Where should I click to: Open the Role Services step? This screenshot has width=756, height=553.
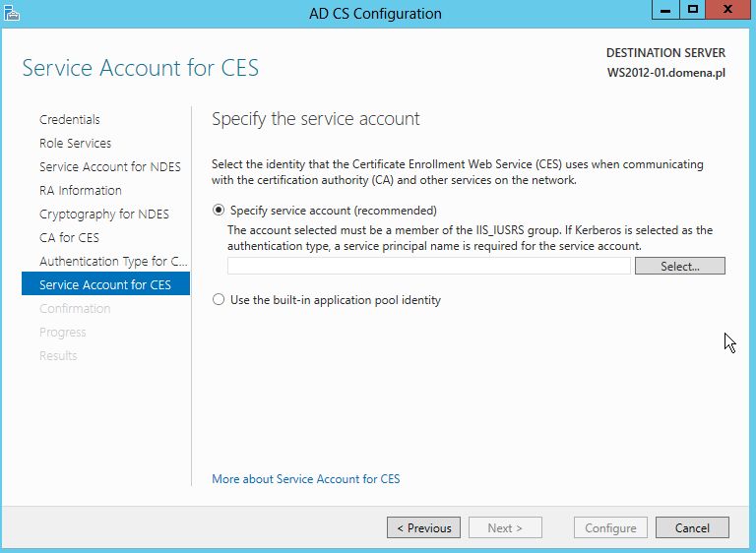click(75, 144)
